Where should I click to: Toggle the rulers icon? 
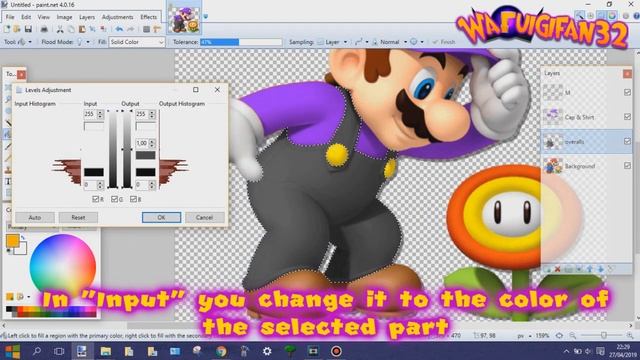[x=157, y=29]
